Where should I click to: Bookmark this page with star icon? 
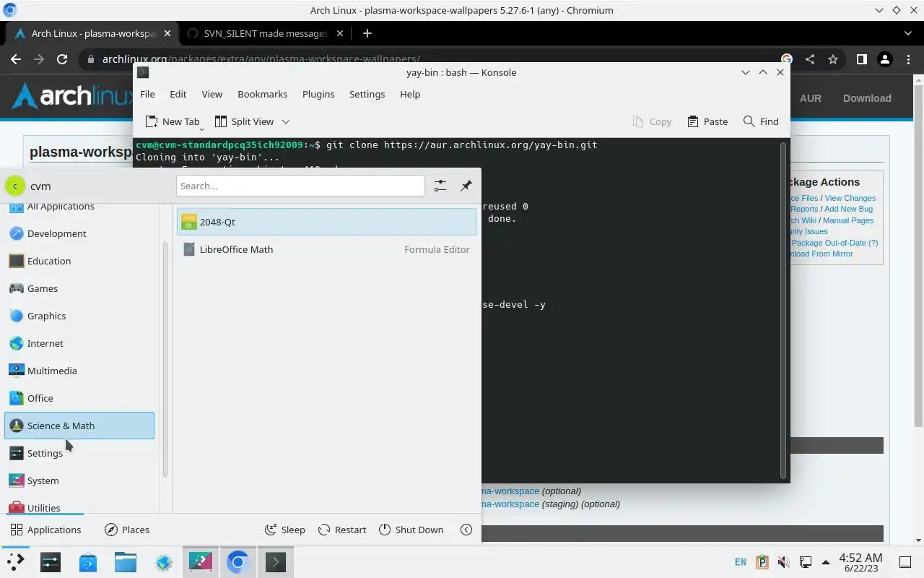(833, 59)
